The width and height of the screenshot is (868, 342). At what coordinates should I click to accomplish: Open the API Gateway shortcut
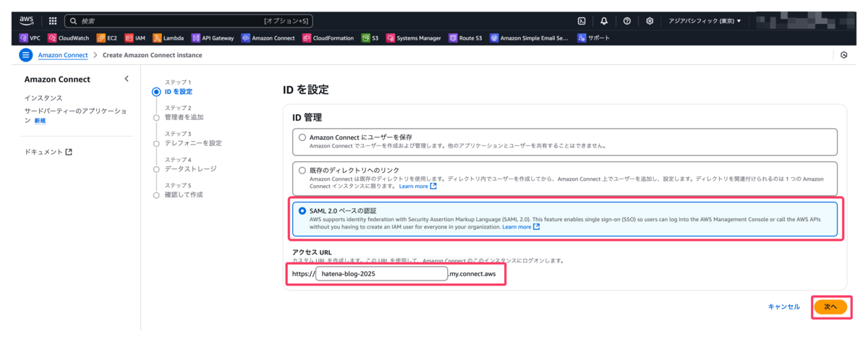click(213, 38)
